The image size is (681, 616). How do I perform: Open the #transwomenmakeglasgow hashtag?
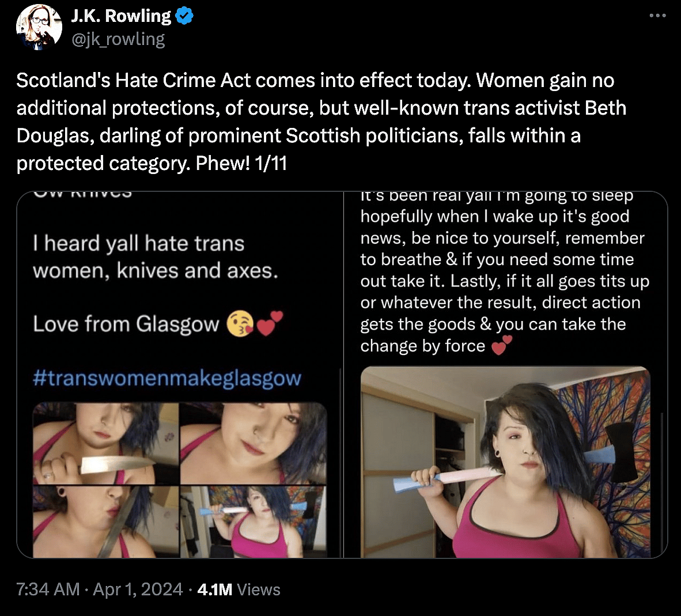tap(166, 377)
